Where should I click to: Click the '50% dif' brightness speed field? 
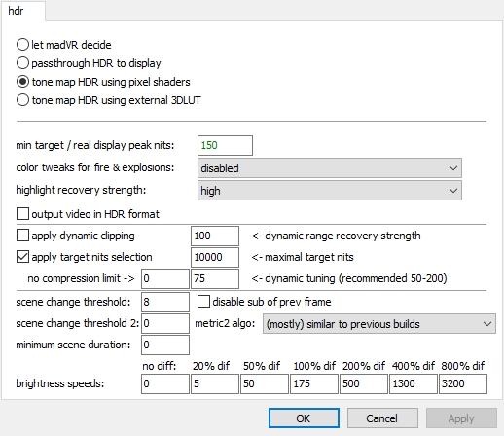click(265, 383)
